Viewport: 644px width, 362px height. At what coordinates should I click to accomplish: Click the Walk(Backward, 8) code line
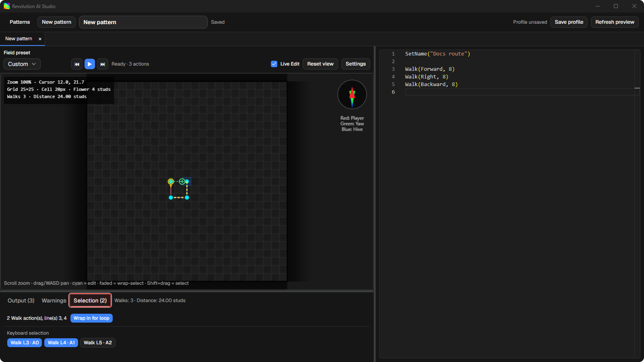click(431, 84)
